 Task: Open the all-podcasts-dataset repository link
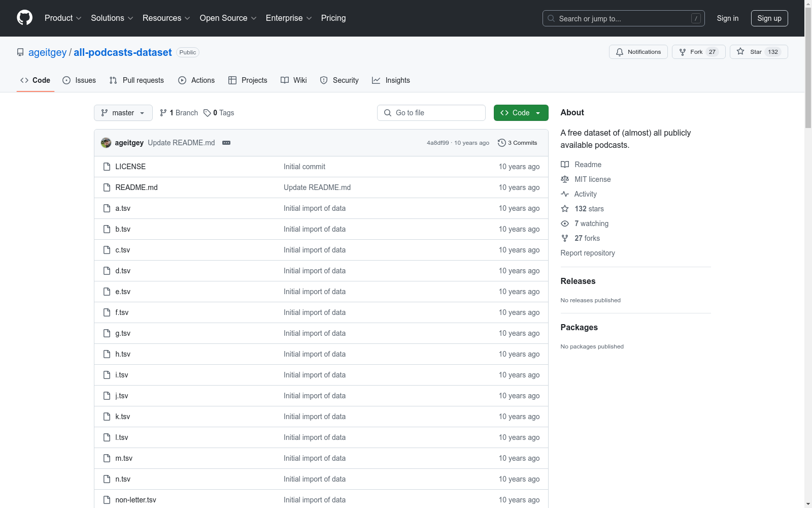[x=123, y=52]
